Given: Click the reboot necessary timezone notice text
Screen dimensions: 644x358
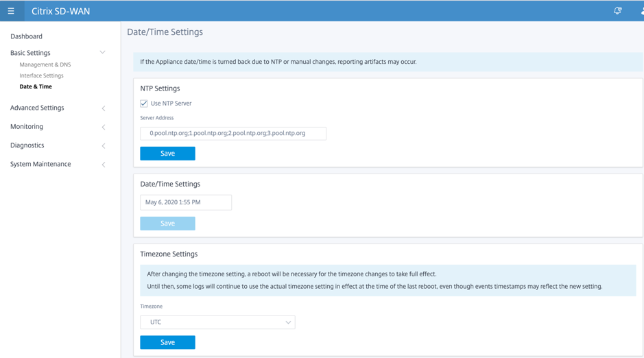Looking at the screenshot, I should (291, 274).
